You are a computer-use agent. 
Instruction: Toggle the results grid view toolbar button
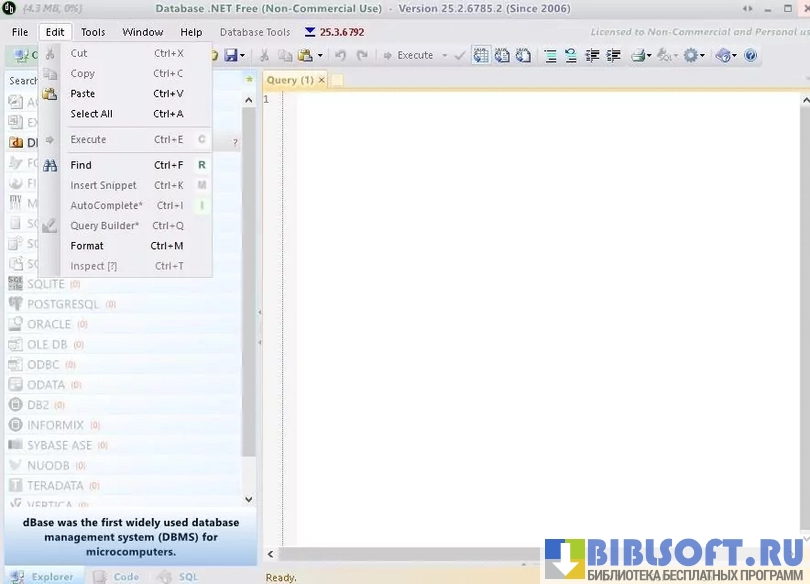481,56
